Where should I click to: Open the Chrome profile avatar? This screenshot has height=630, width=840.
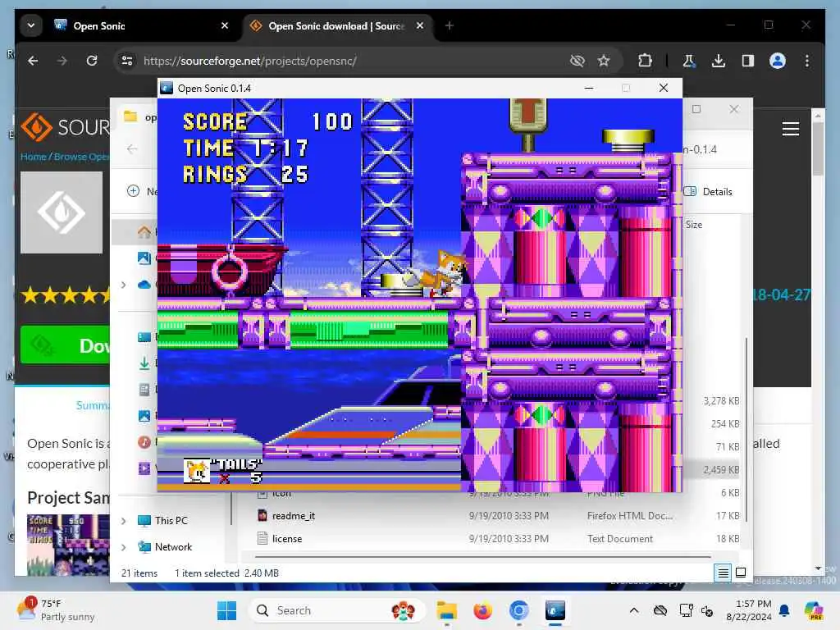(778, 61)
